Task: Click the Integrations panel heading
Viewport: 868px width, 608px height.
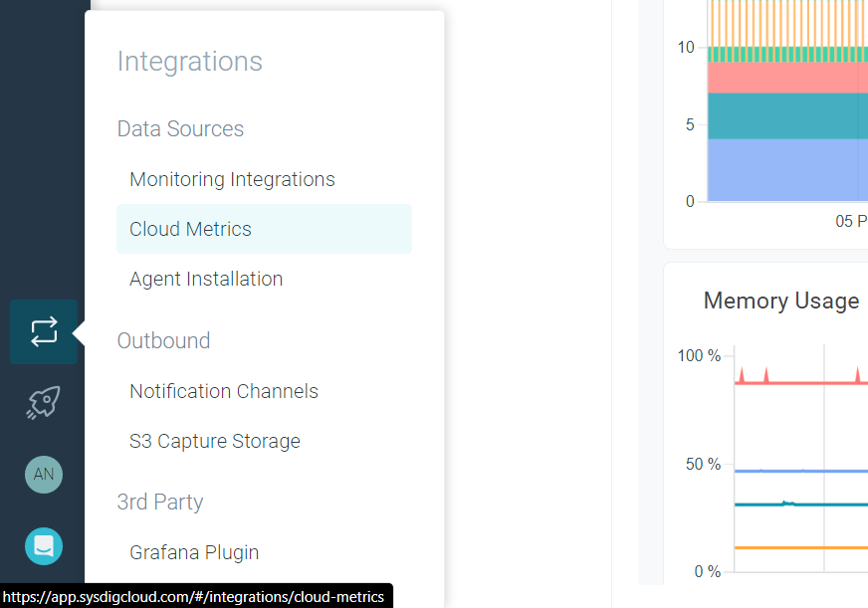Action: pos(189,62)
